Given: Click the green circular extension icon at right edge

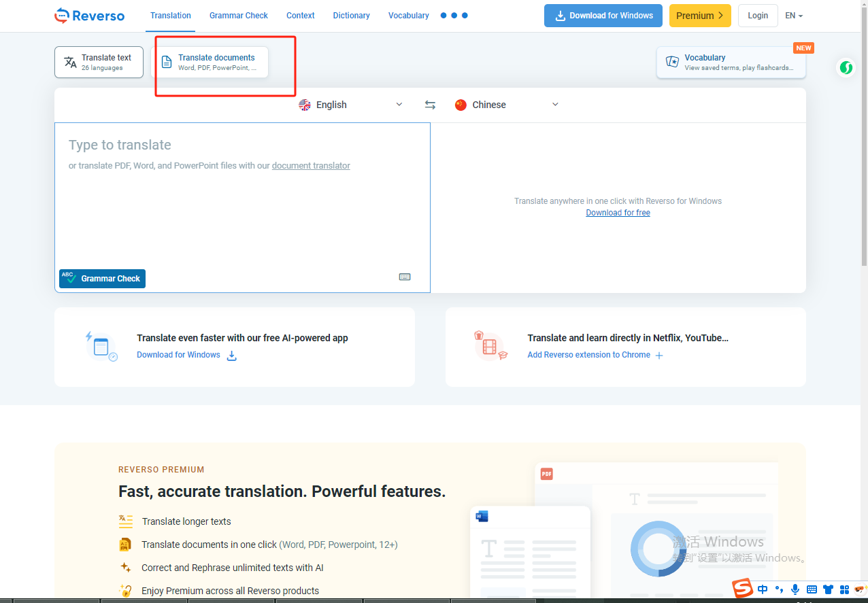Looking at the screenshot, I should click(x=846, y=67).
